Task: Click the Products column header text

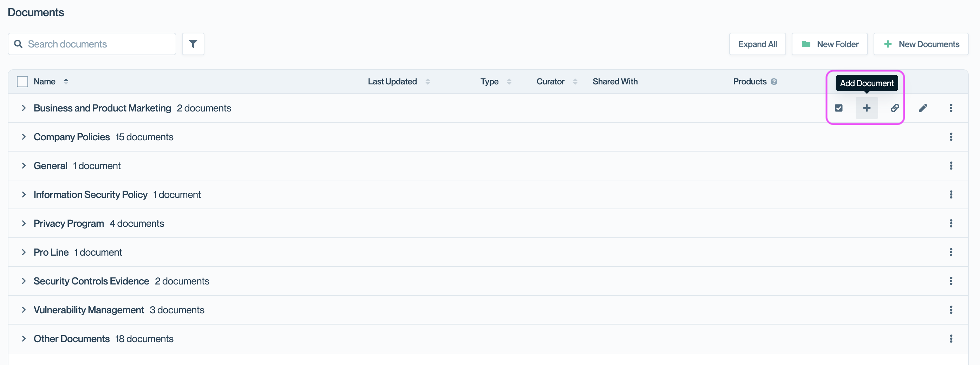Action: (750, 82)
